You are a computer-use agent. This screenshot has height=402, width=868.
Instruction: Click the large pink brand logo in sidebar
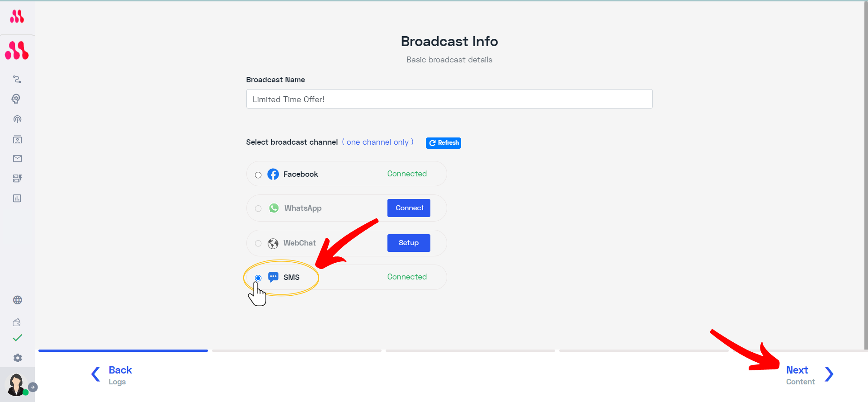pos(17,51)
